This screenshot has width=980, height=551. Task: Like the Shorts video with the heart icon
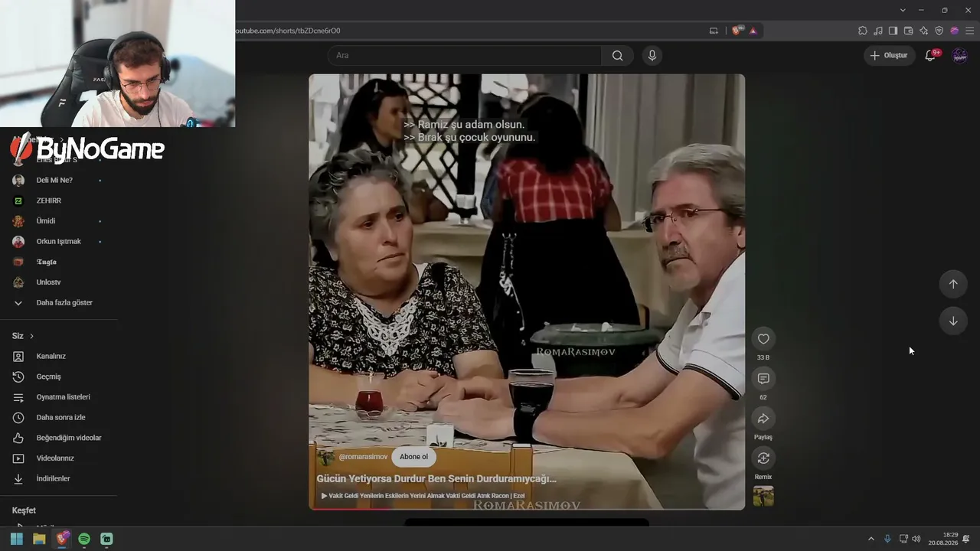pyautogui.click(x=763, y=339)
